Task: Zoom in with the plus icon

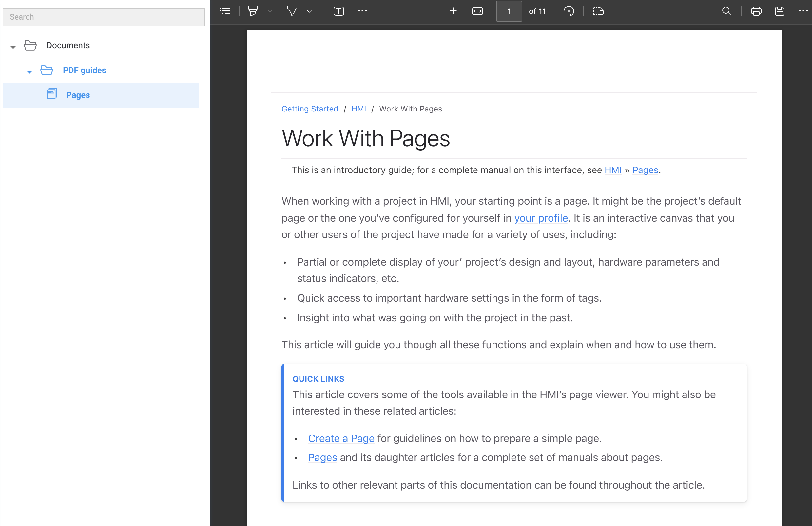Action: [x=453, y=11]
